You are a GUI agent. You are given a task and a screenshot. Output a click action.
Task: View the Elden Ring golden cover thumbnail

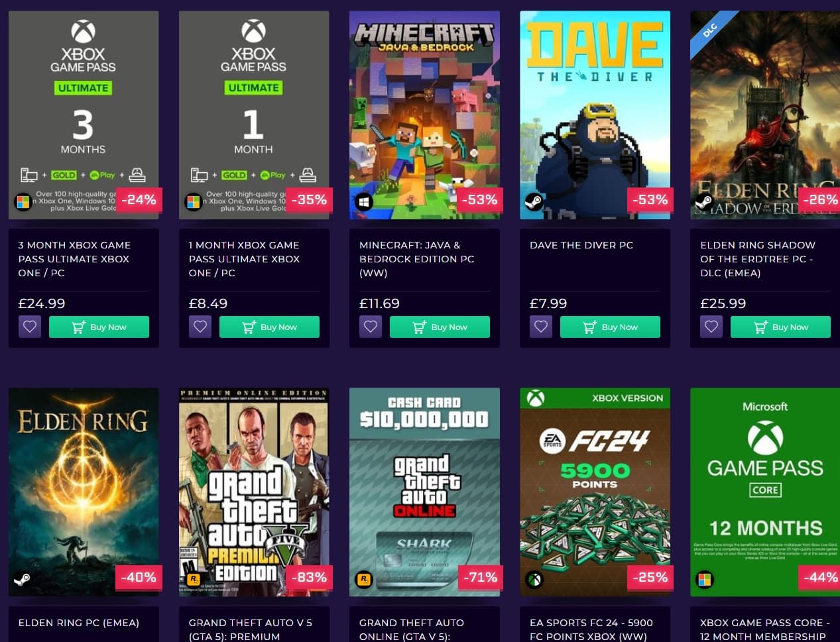tap(84, 490)
